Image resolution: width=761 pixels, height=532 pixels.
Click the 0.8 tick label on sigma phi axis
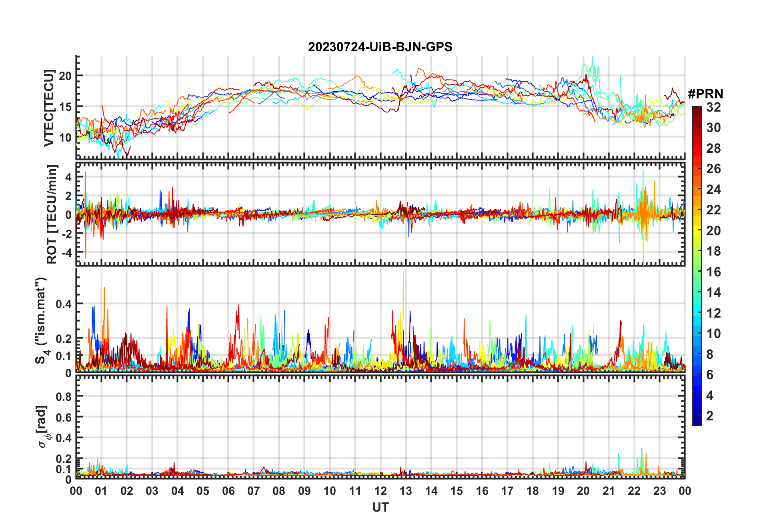point(63,396)
